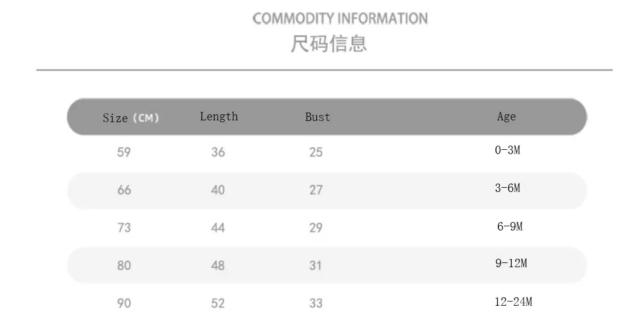The height and width of the screenshot is (331, 644).
Task: Select the 0-3M age cell
Action: tap(508, 150)
